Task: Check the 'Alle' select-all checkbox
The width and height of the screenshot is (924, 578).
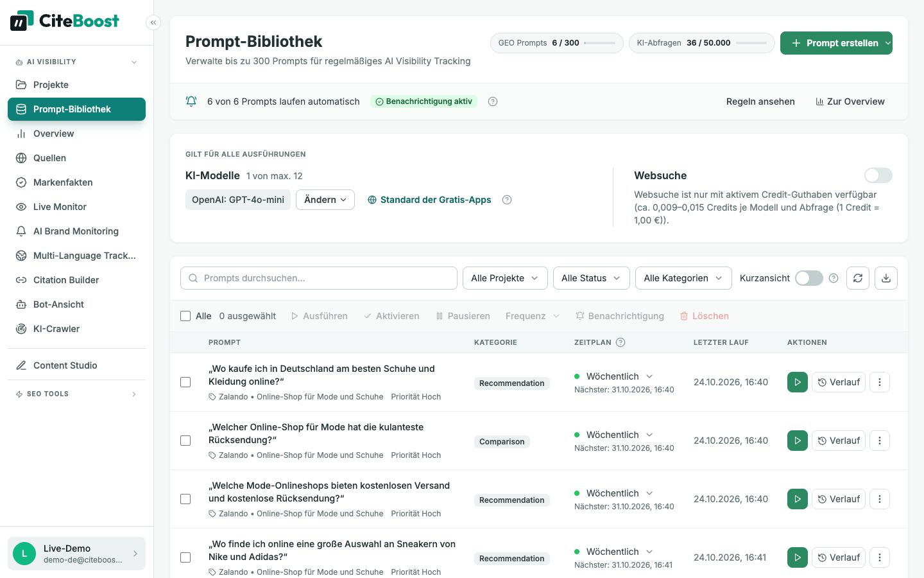Action: (185, 316)
